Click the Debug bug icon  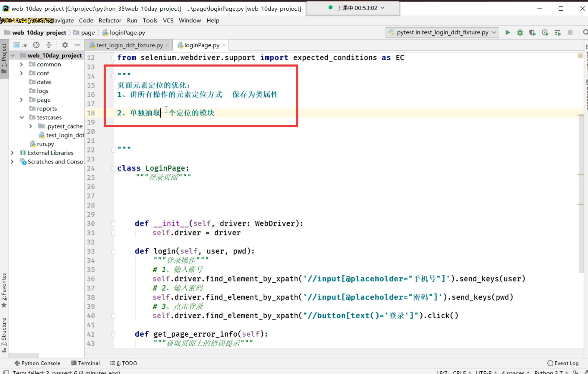tap(520, 32)
